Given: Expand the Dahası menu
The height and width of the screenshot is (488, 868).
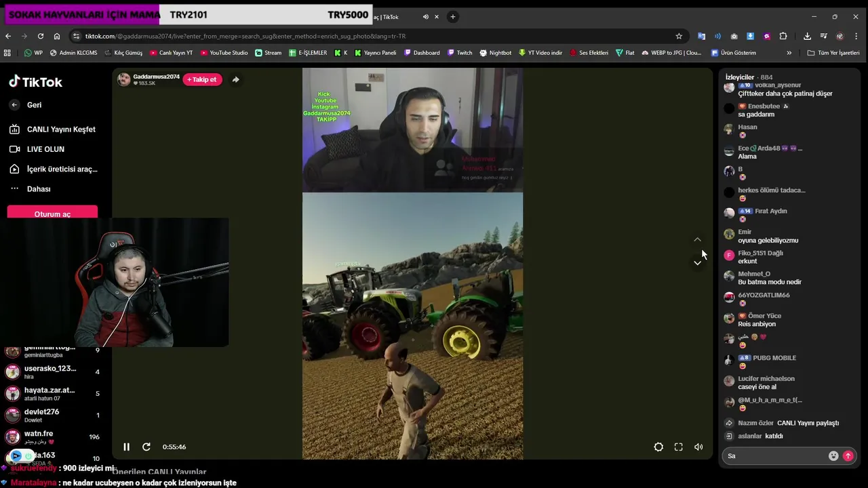Looking at the screenshot, I should pos(30,189).
